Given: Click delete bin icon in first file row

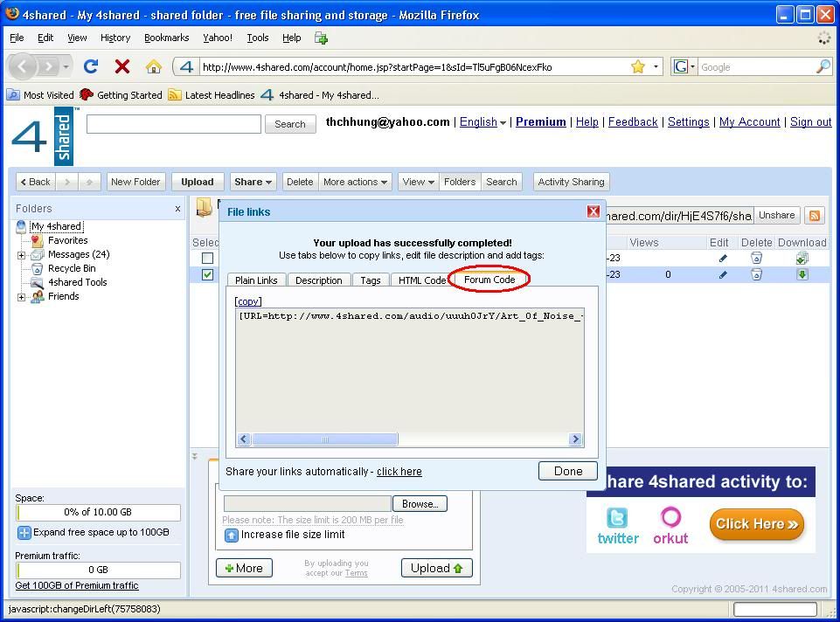Looking at the screenshot, I should (x=756, y=258).
